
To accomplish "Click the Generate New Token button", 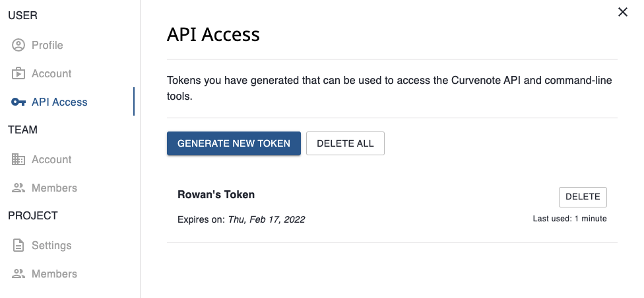I will (x=234, y=143).
